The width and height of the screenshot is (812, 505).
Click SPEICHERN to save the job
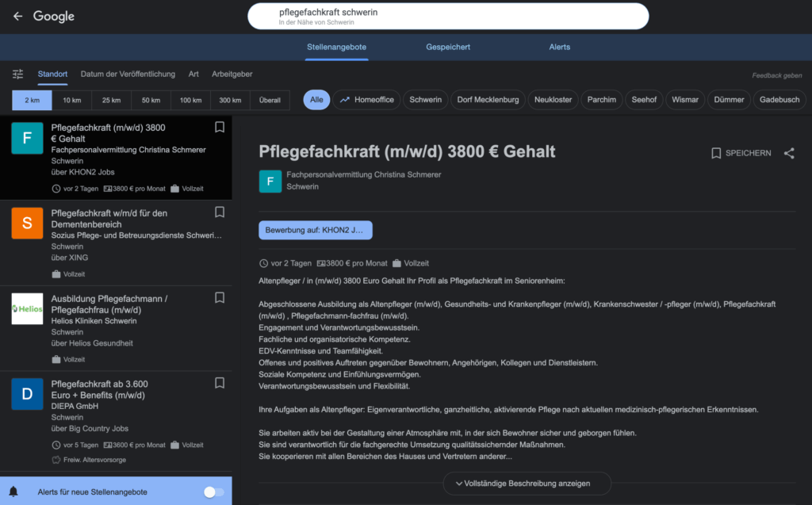741,153
